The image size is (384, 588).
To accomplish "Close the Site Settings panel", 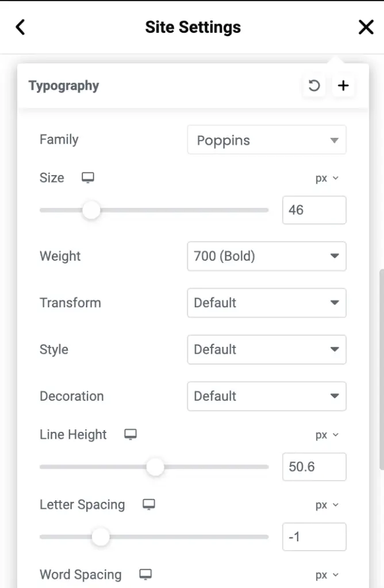I will pos(366,27).
